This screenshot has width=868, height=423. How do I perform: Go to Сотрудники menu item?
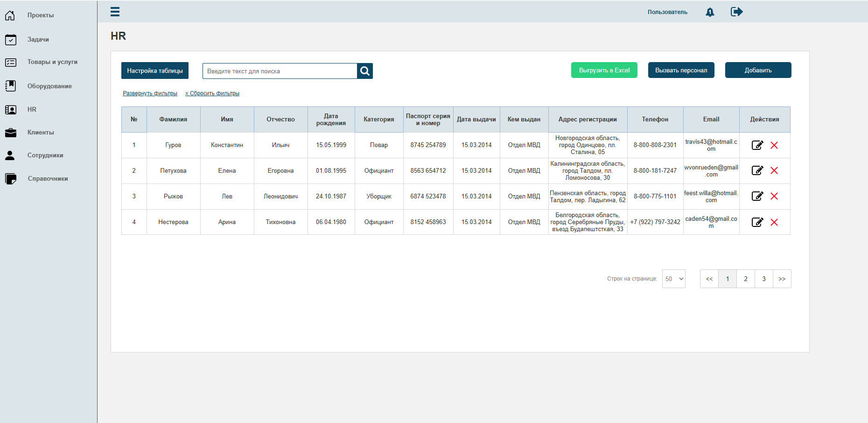click(45, 155)
